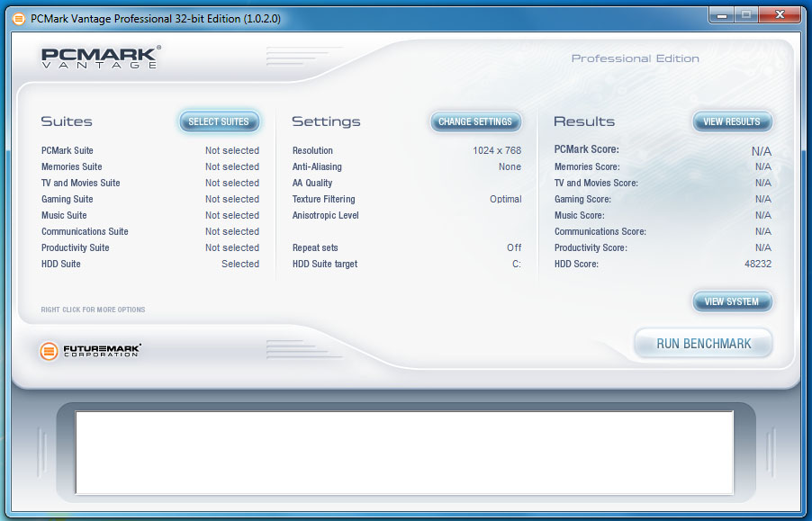The height and width of the screenshot is (521, 812).
Task: Click the HDD Suite 'Selected' status
Action: click(240, 264)
